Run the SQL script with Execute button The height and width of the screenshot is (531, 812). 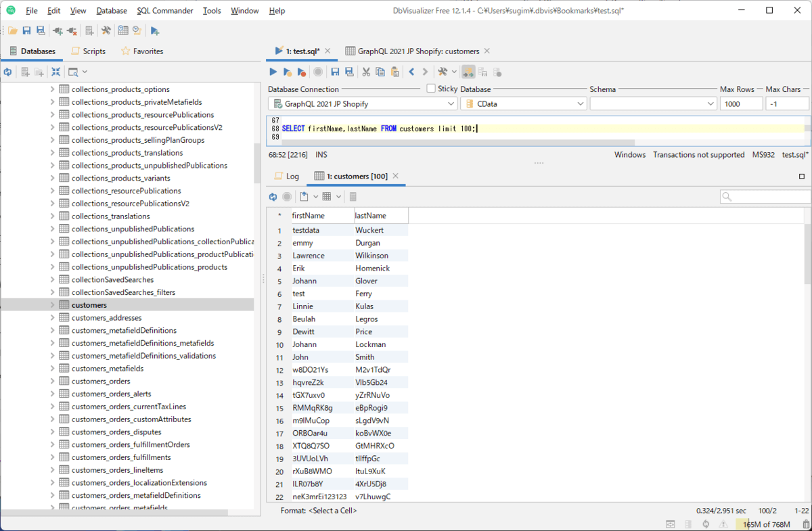point(273,72)
